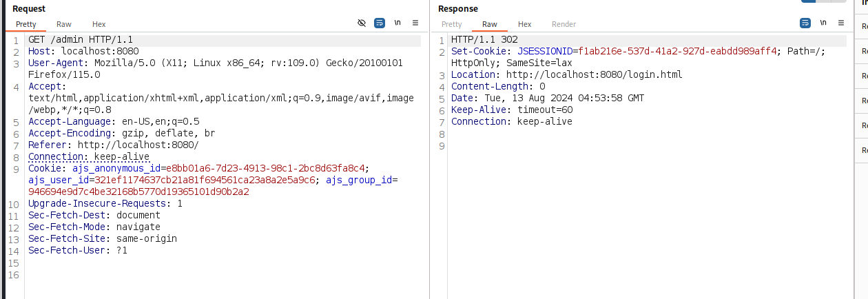Click the 'Accept:' header name on line 4
The image size is (868, 299).
[x=48, y=87]
